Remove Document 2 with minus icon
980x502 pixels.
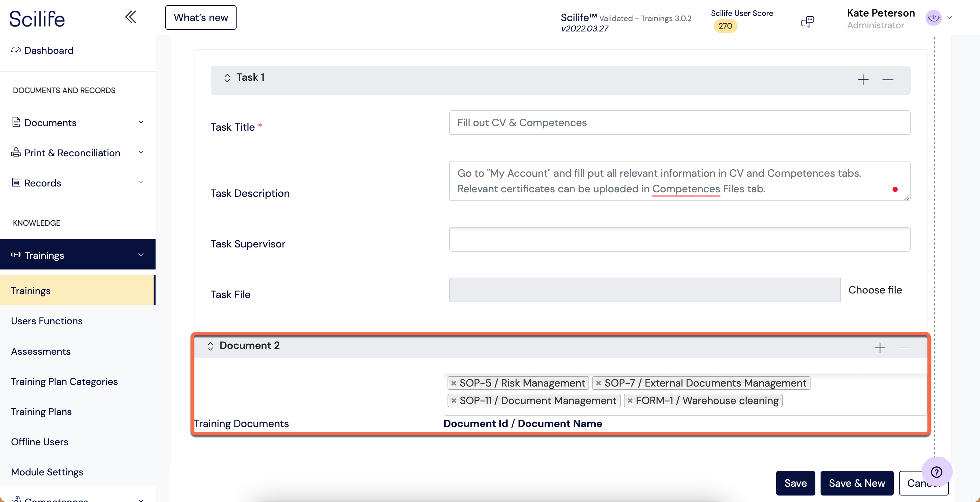tap(905, 348)
